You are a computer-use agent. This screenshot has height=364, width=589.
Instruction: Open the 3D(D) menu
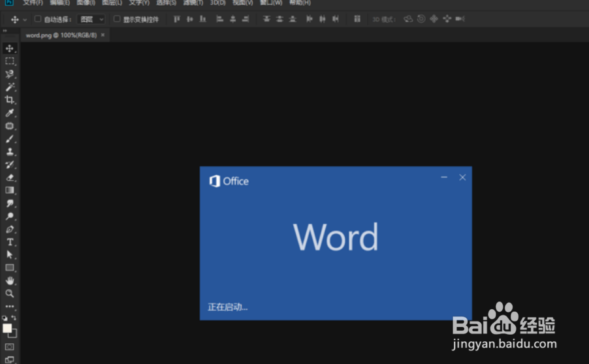[218, 3]
